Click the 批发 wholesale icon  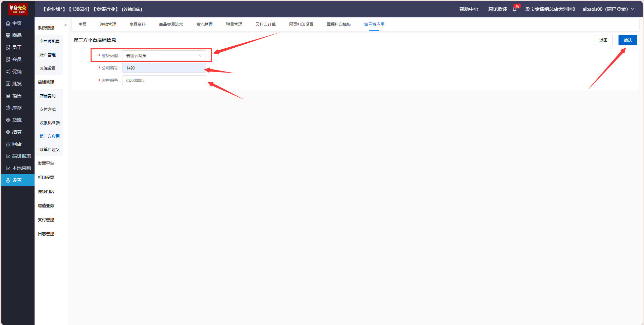8,84
